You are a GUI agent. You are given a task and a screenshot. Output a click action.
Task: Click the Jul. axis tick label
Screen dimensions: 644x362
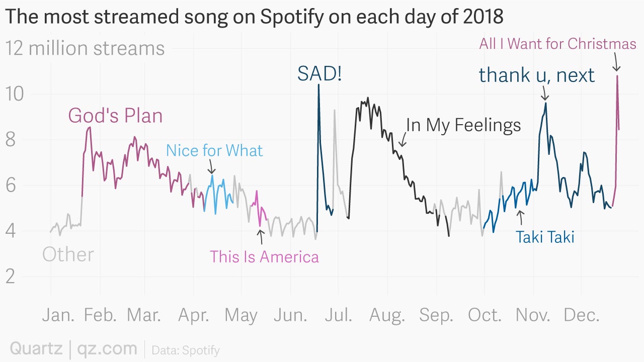(338, 315)
